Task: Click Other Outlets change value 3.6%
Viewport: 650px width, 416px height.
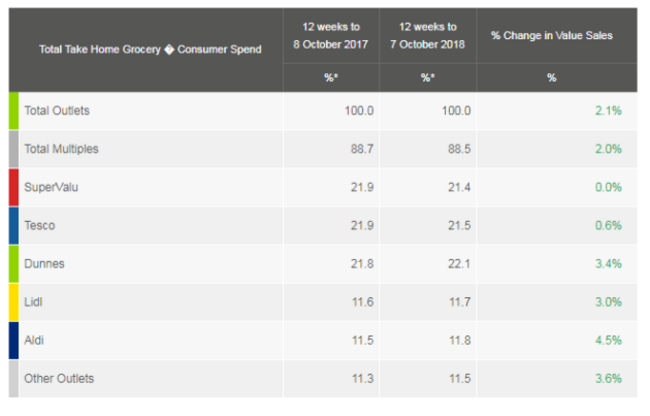Action: point(609,378)
